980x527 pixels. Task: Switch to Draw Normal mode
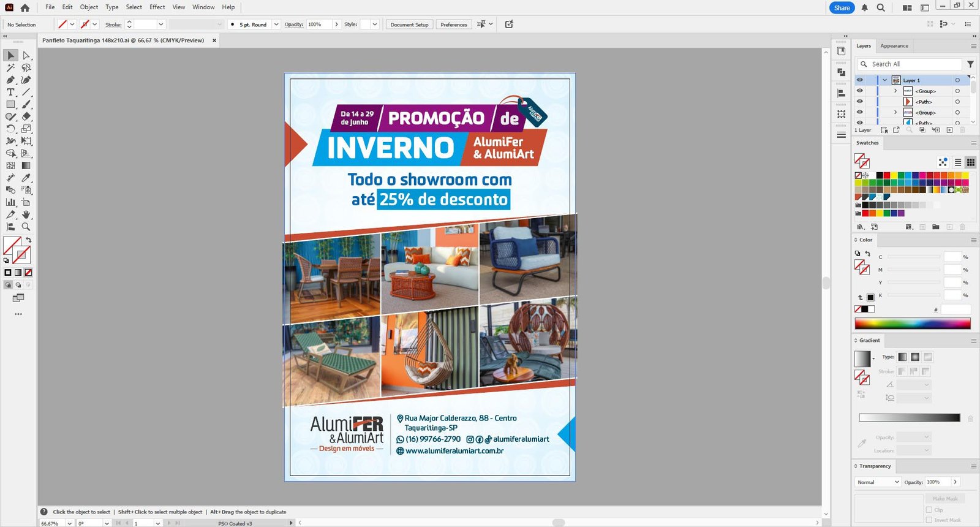coord(8,285)
